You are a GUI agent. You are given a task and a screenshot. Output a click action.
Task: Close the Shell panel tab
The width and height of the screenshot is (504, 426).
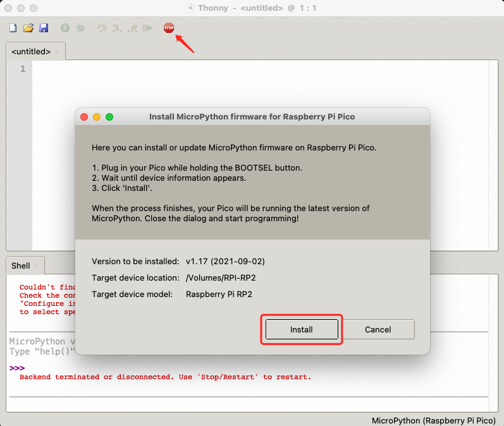click(x=36, y=265)
